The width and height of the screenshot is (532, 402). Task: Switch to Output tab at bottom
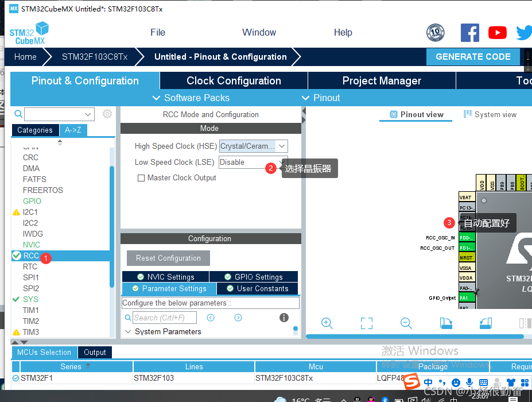click(95, 353)
